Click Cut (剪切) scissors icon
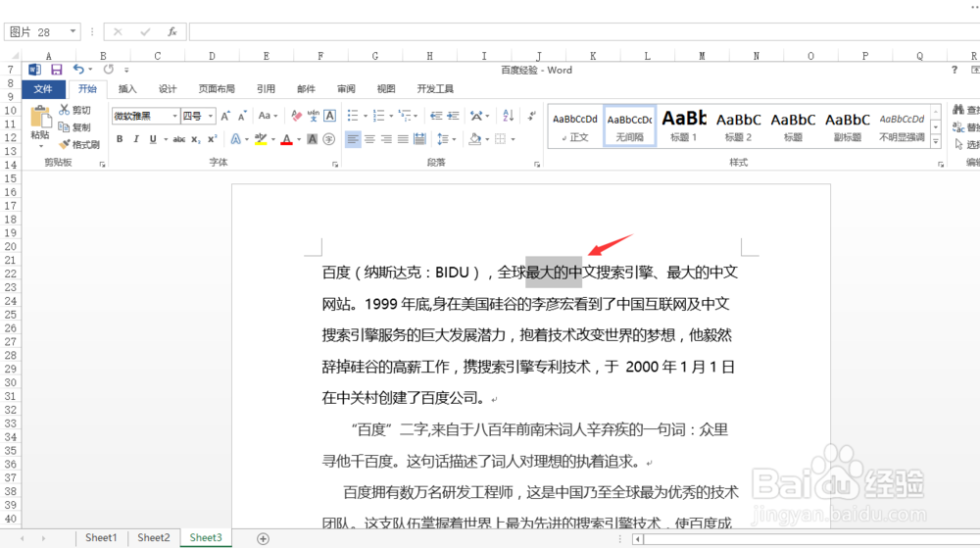980x548 pixels. [65, 110]
